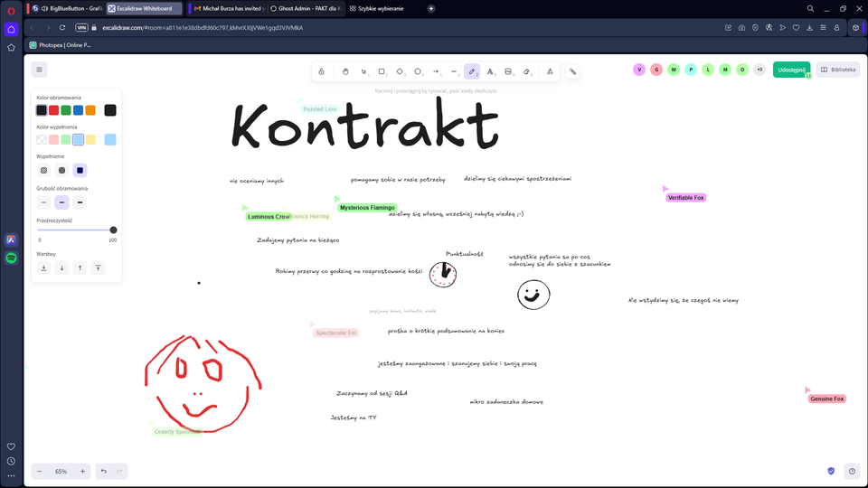Screen dimensions: 868x488
Task: Open Photopea bookmark in bookmarks bar
Action: point(60,45)
